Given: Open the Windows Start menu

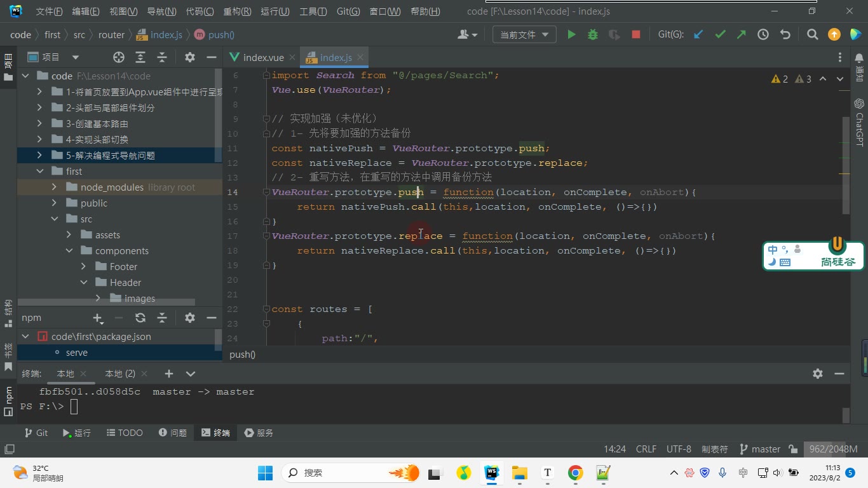Looking at the screenshot, I should (x=265, y=473).
